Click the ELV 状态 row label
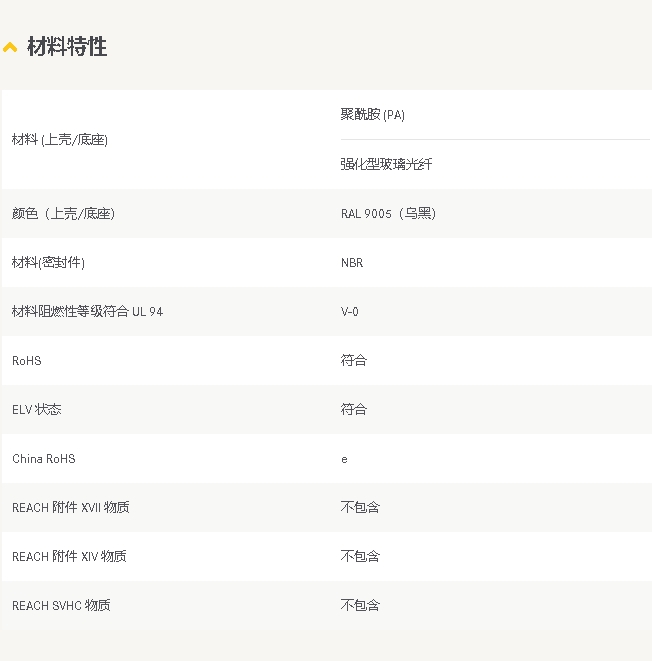 pos(37,410)
